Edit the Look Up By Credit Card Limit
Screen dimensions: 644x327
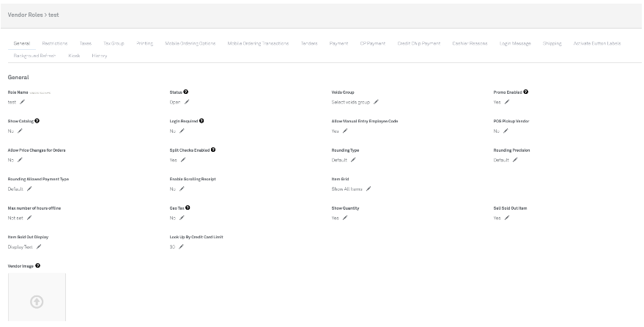[181, 246]
